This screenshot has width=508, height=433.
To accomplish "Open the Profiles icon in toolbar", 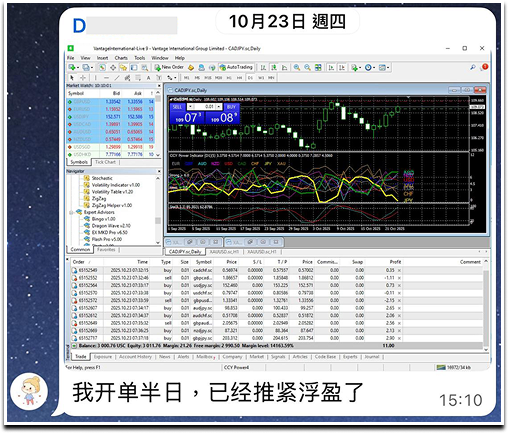I will [86, 67].
